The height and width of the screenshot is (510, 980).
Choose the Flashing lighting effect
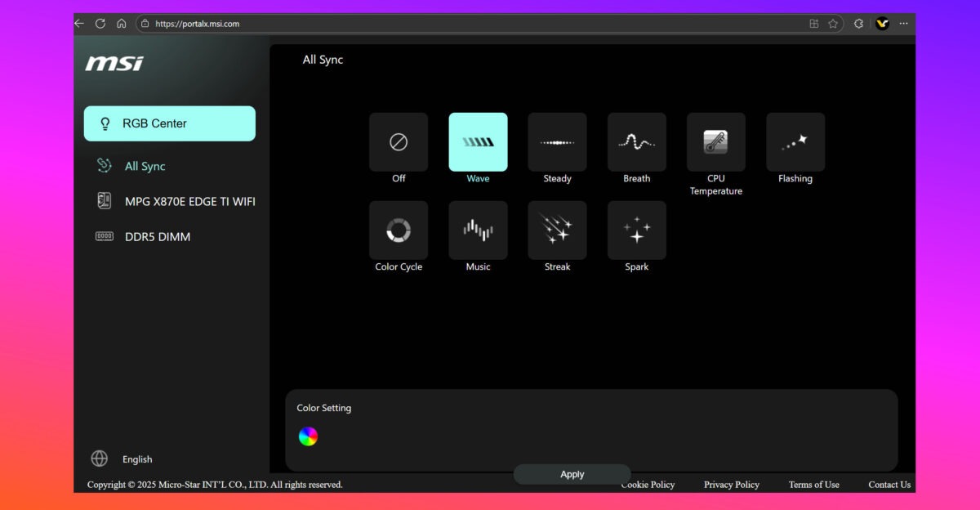tap(795, 142)
